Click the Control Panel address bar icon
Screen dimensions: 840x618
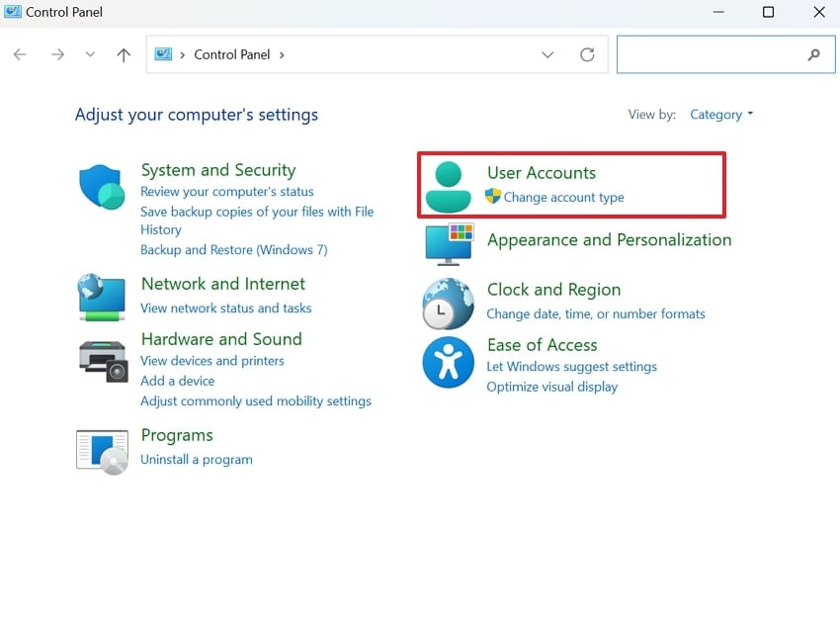click(x=163, y=54)
